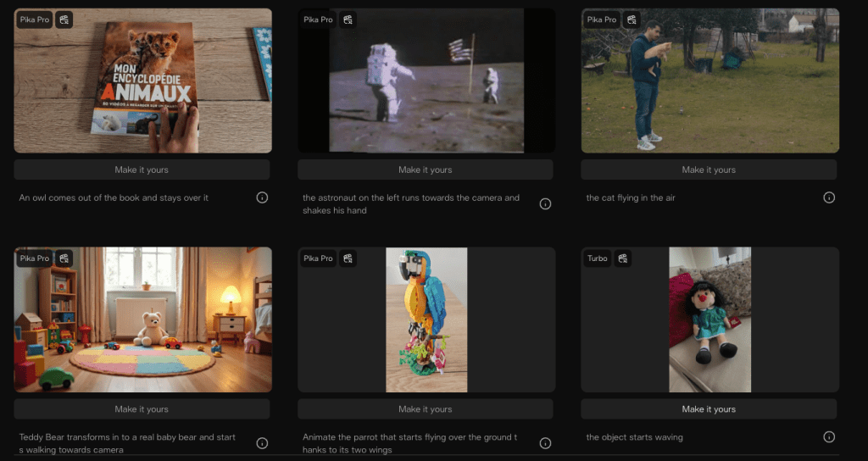Open the man standing in garden thumbnail
Screen dimensions: 868x461
[709, 85]
